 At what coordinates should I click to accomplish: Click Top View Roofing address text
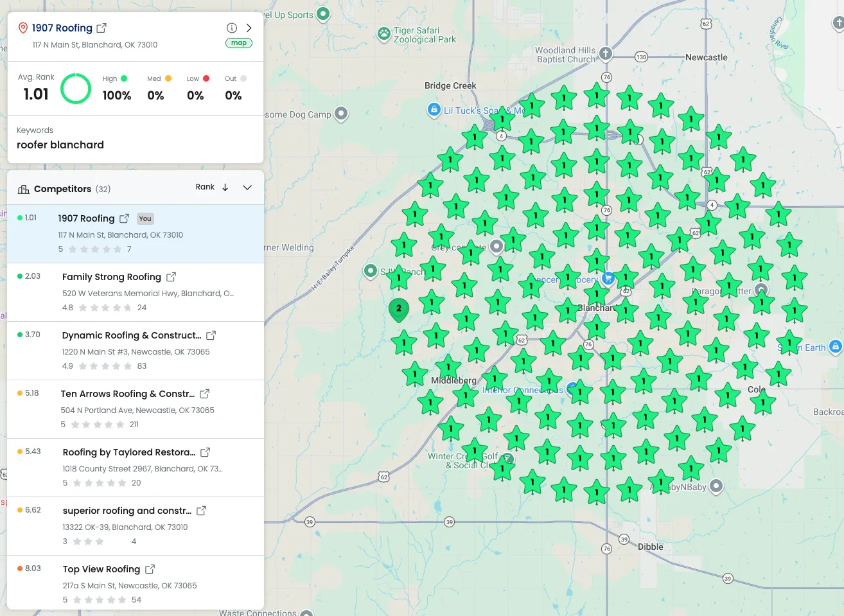click(x=130, y=586)
